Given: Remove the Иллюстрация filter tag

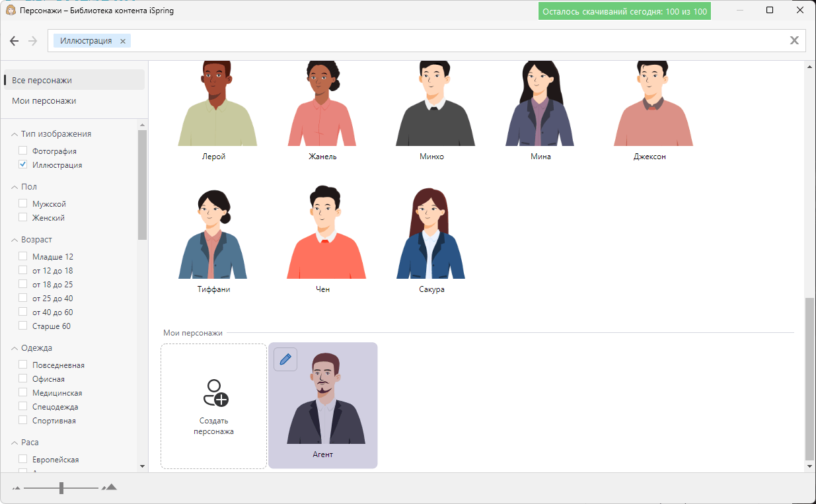Looking at the screenshot, I should coord(123,40).
